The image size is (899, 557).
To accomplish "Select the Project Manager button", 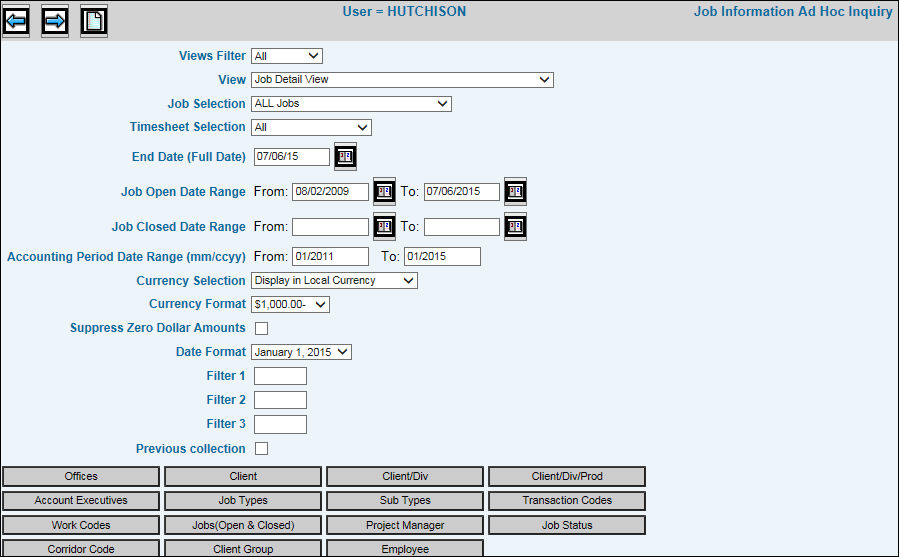I will click(x=405, y=525).
